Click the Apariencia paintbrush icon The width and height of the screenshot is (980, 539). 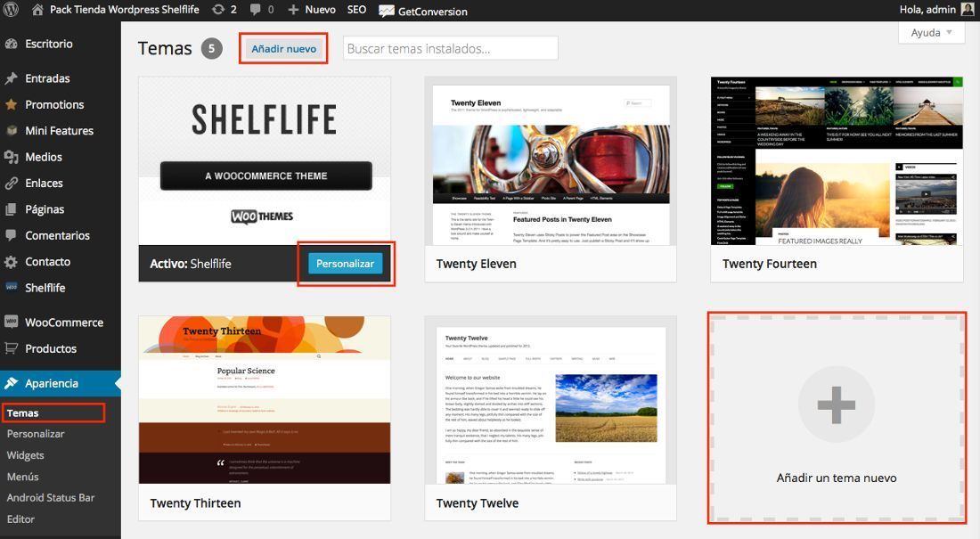tap(12, 383)
